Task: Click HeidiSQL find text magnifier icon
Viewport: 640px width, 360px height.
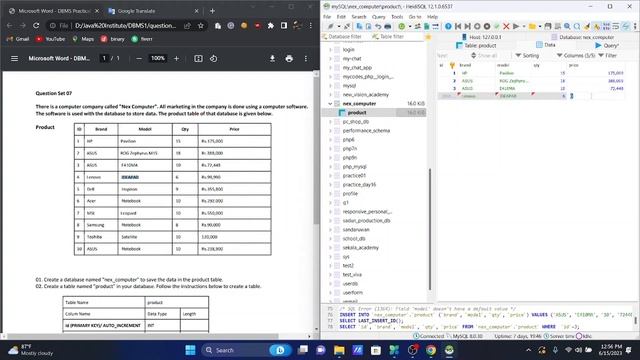Action: coord(567,26)
